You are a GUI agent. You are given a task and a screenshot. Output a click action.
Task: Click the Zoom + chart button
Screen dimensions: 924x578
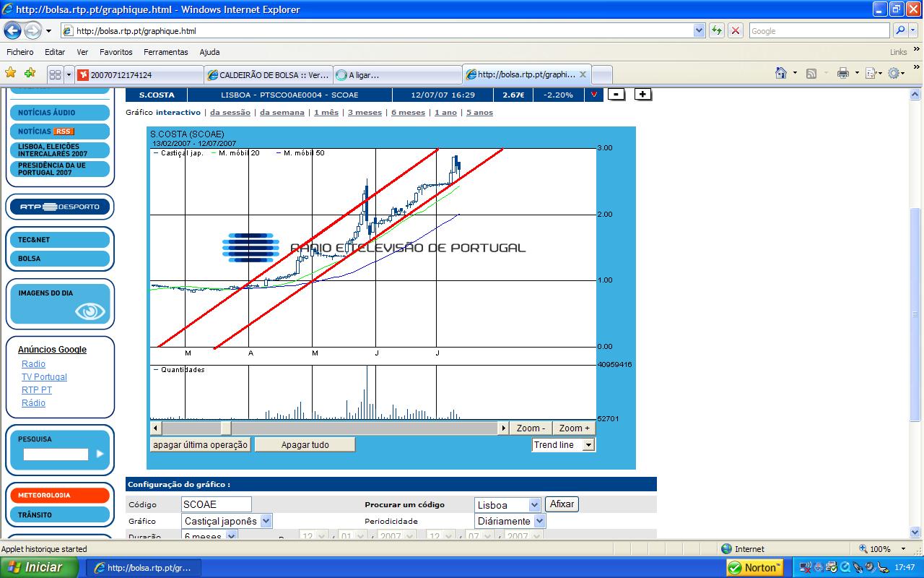[x=575, y=428]
